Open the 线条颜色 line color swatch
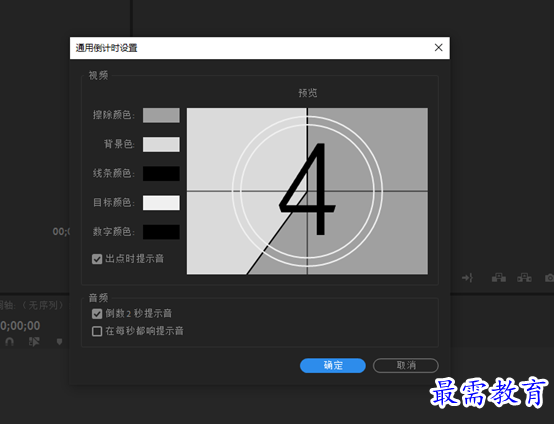 point(161,173)
